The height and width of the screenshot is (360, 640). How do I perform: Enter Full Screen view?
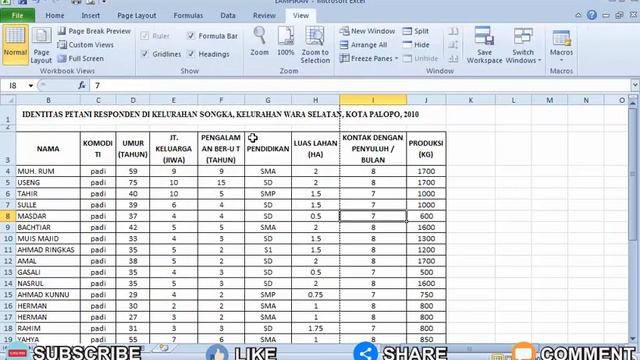[x=80, y=58]
